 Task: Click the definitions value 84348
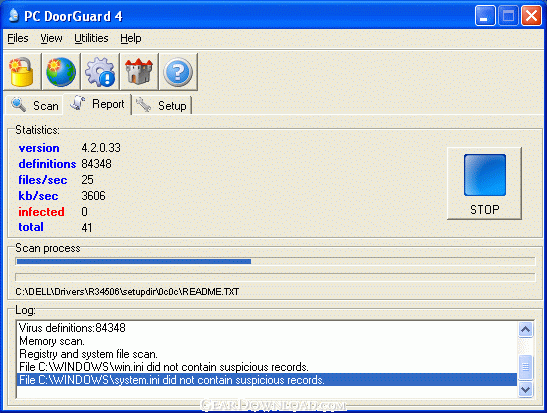click(x=97, y=164)
